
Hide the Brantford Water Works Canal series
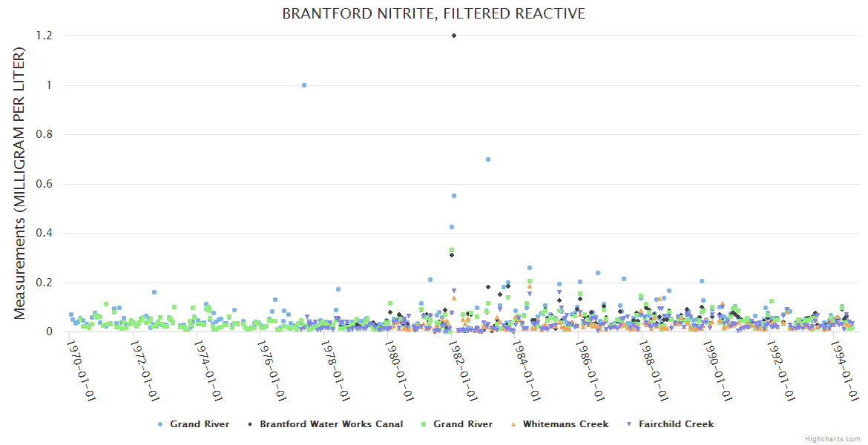331,424
